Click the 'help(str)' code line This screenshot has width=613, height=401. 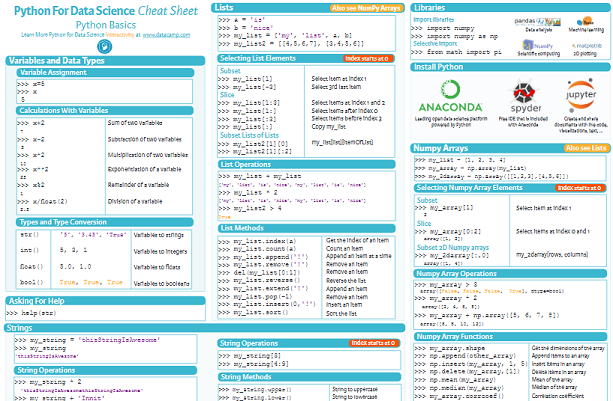[31, 313]
